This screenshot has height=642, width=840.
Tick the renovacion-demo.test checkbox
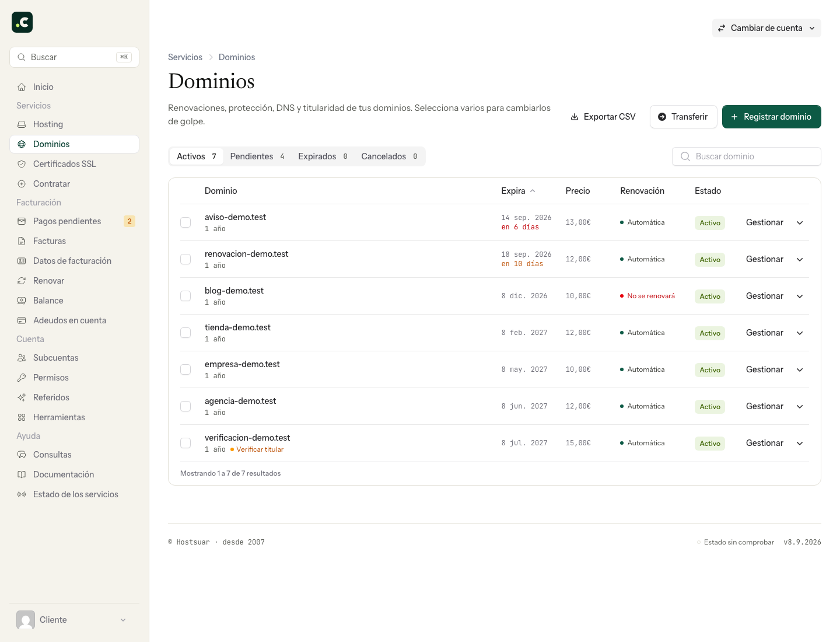coord(185,259)
